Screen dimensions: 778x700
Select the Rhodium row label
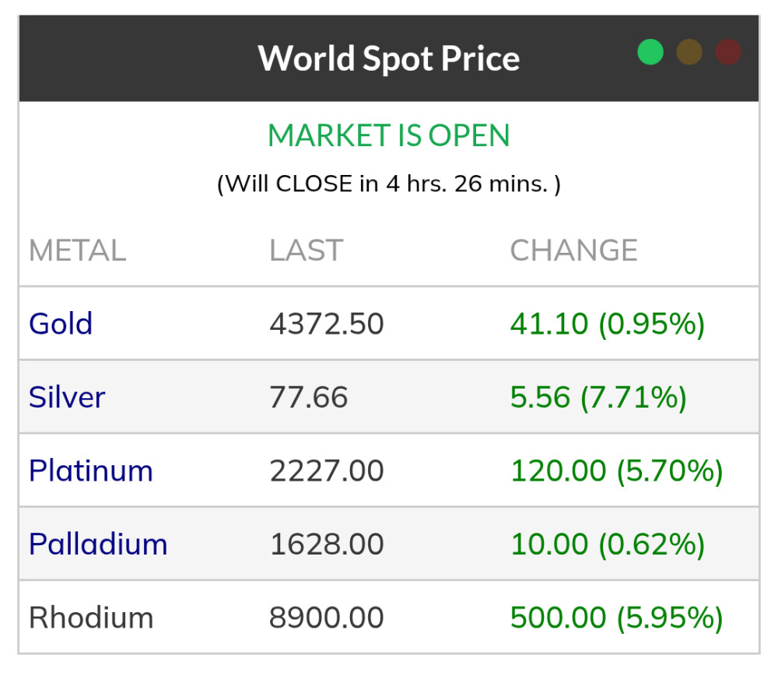91,618
